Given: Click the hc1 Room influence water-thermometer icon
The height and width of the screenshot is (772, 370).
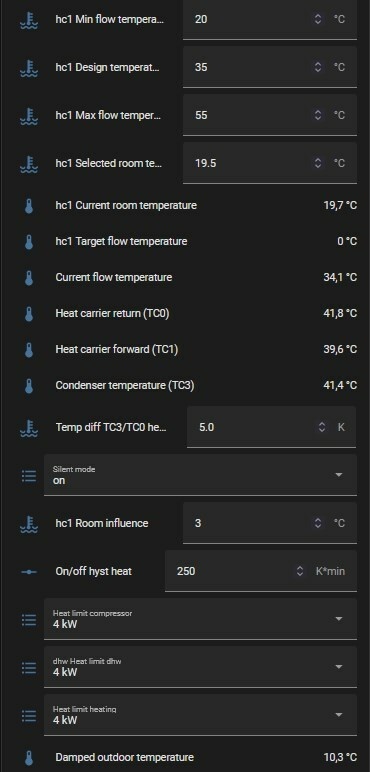Looking at the screenshot, I should (29, 524).
